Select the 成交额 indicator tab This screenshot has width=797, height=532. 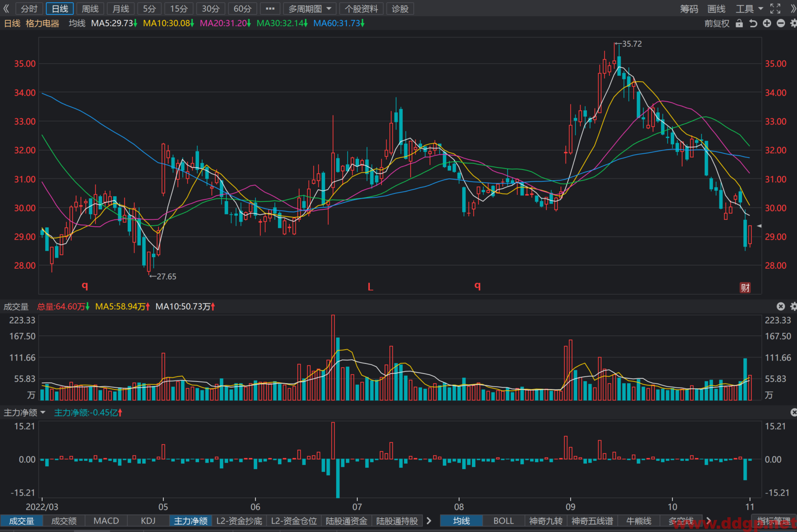[x=64, y=521]
